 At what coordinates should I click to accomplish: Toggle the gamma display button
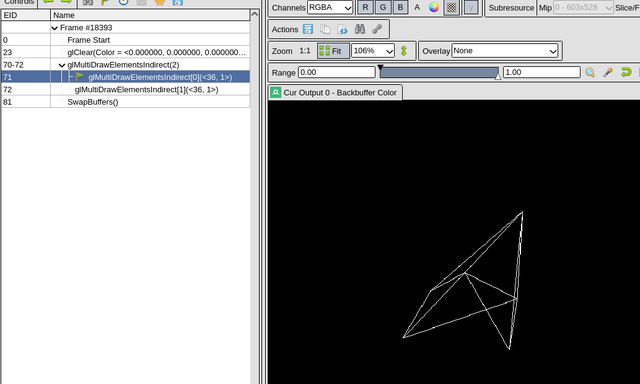pyautogui.click(x=471, y=7)
